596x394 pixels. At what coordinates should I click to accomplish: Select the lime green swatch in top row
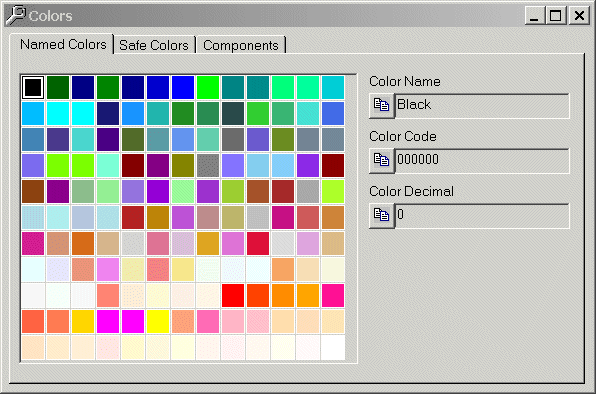(208, 87)
